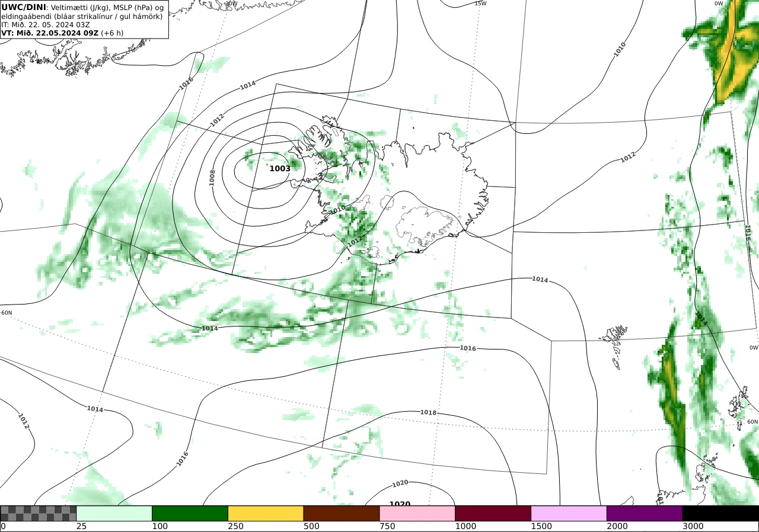
Task: Click the legend tick value 500
Action: tap(311, 526)
